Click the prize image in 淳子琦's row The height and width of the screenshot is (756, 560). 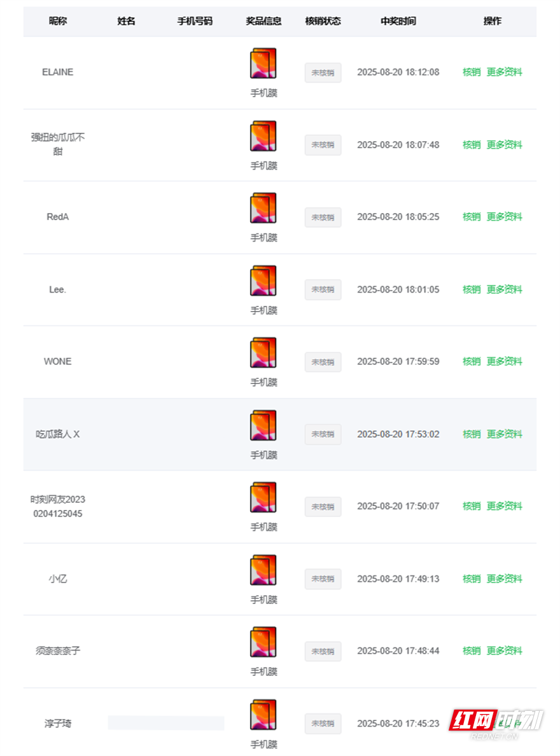pyautogui.click(x=263, y=715)
